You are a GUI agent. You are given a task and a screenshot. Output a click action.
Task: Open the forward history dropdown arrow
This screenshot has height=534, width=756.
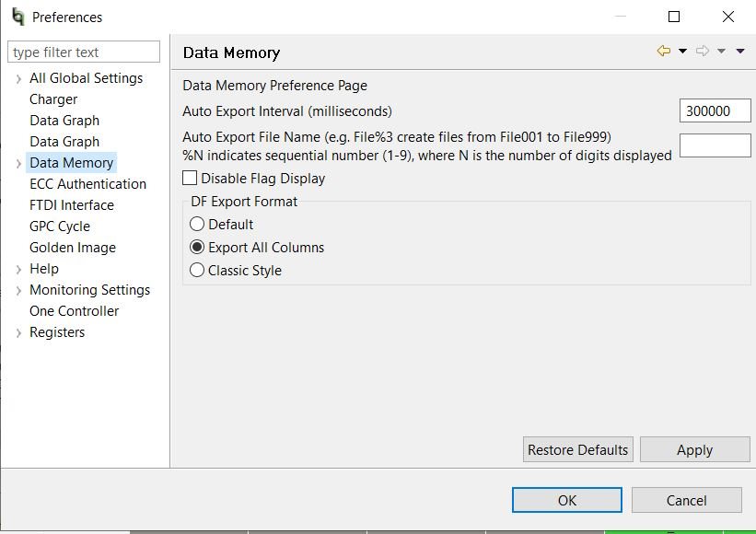point(721,51)
